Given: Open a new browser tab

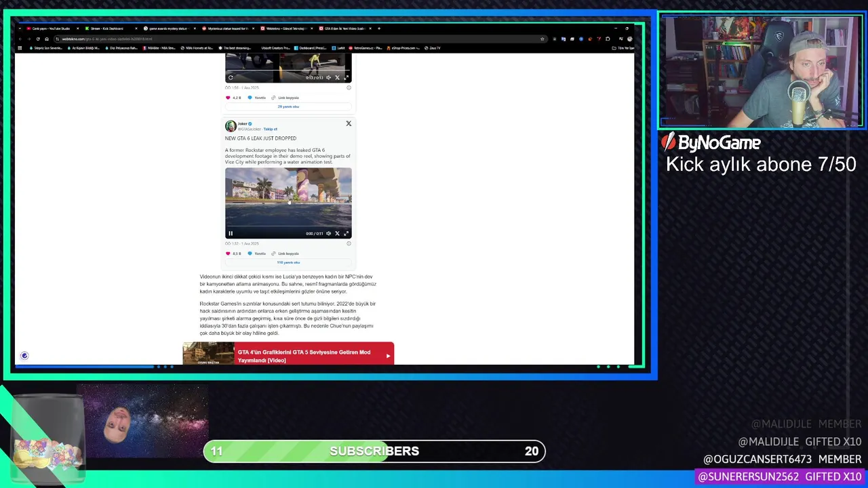Looking at the screenshot, I should tap(379, 28).
